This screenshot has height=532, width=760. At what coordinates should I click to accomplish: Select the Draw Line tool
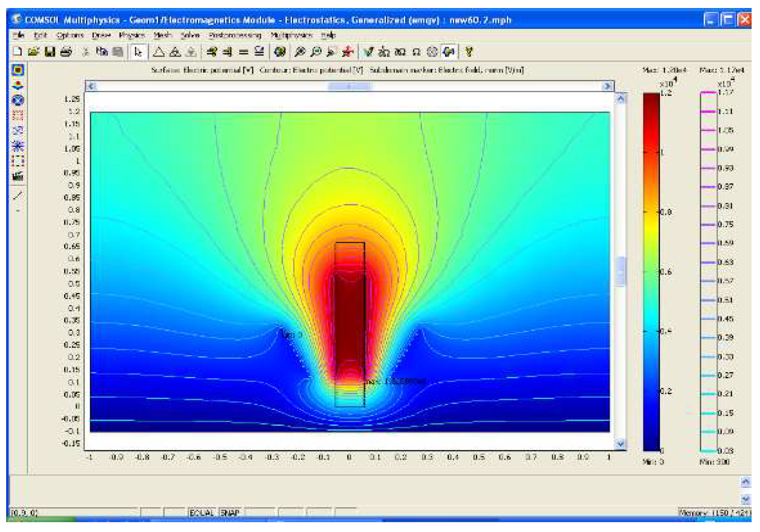point(18,196)
